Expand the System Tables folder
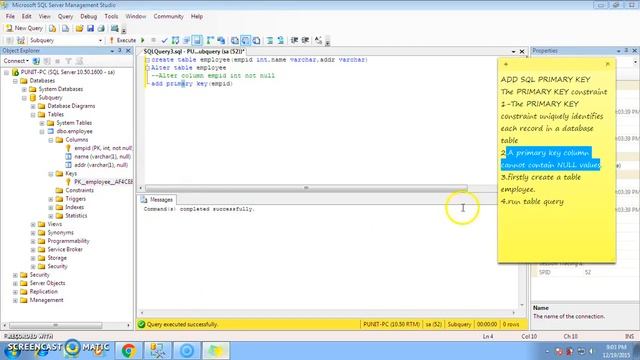This screenshot has width=640, height=360. coord(42,123)
